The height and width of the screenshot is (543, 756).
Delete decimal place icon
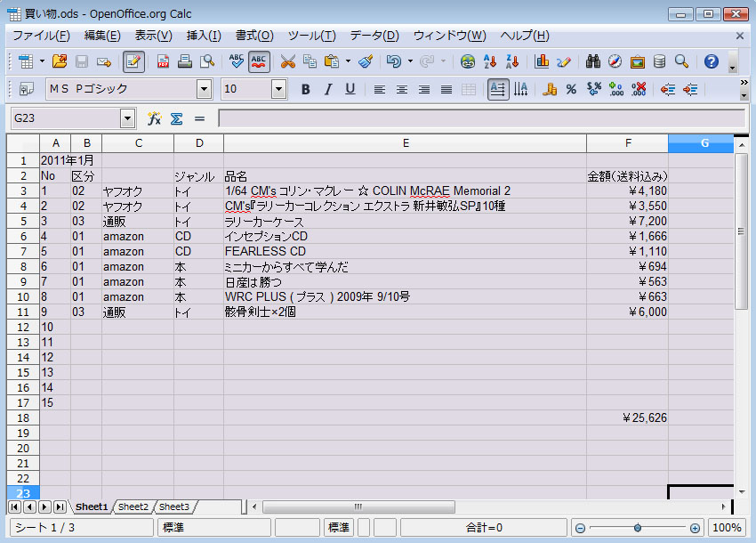[639, 89]
